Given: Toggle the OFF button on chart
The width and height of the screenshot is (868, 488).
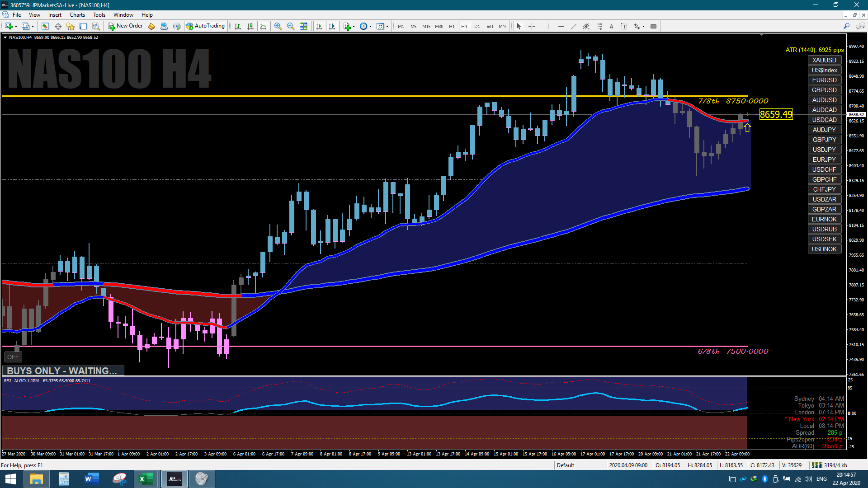Looking at the screenshot, I should coord(13,357).
